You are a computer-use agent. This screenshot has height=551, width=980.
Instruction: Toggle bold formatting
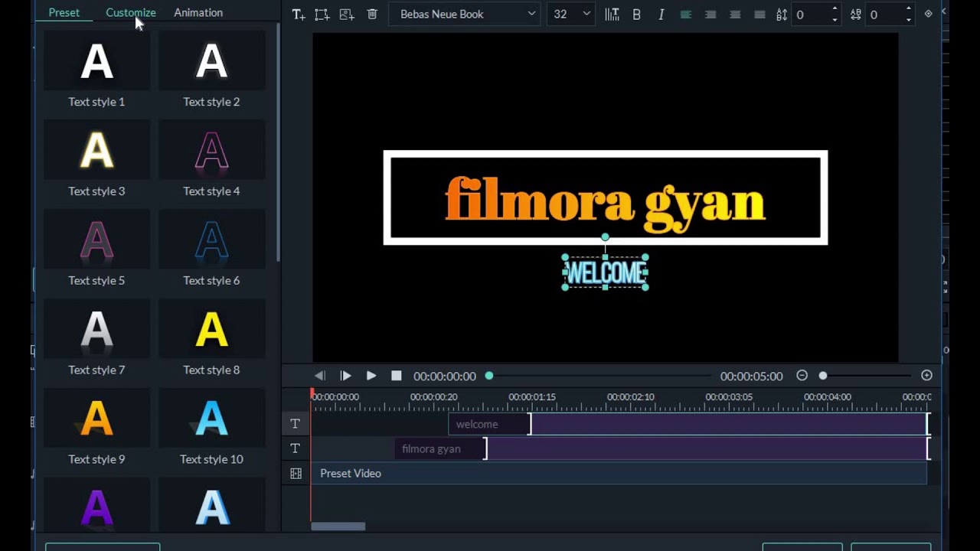[636, 15]
